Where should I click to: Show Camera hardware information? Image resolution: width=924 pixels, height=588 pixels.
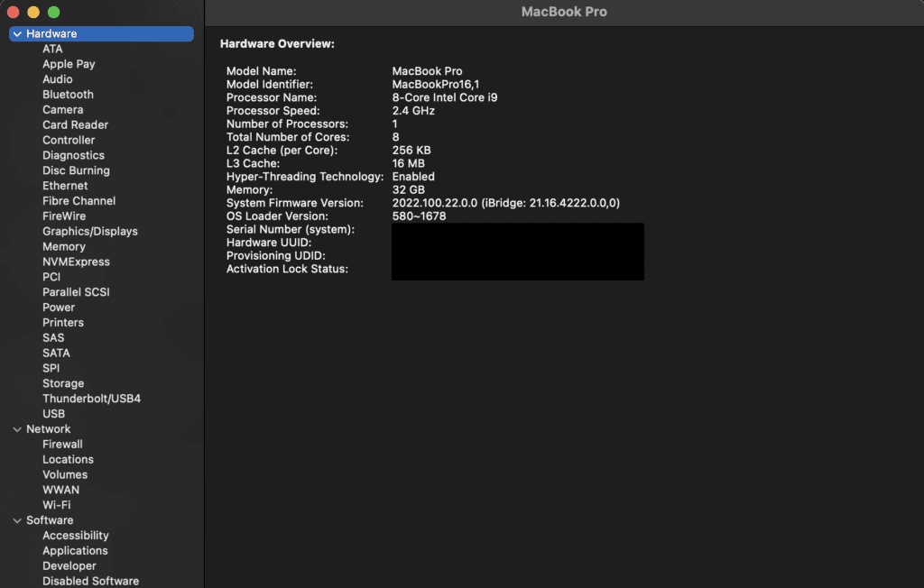(x=62, y=110)
